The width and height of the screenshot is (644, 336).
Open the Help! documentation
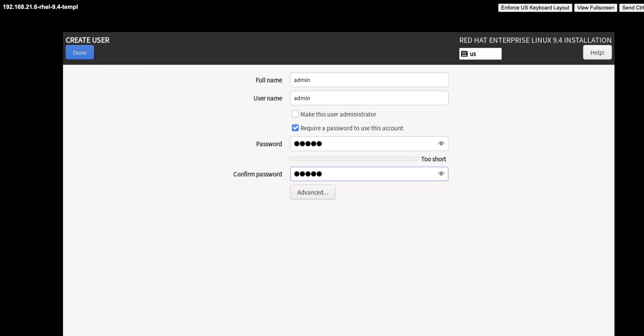pos(597,53)
